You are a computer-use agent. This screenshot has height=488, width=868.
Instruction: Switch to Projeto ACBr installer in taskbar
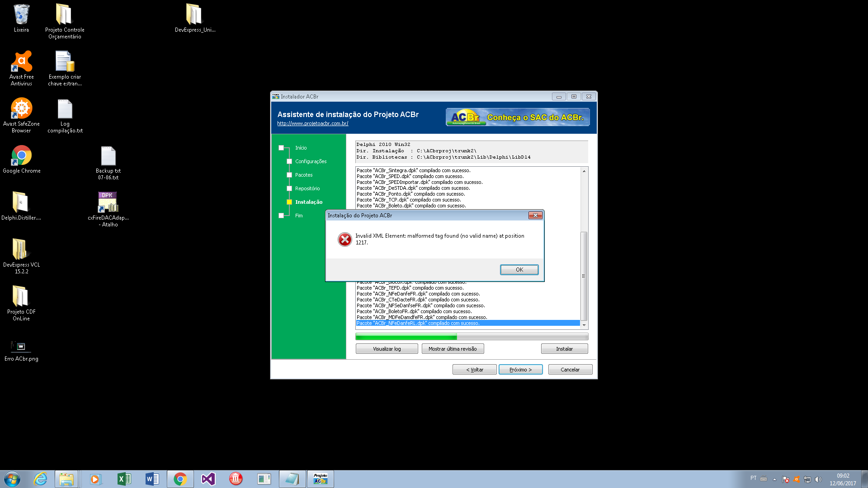pos(321,479)
